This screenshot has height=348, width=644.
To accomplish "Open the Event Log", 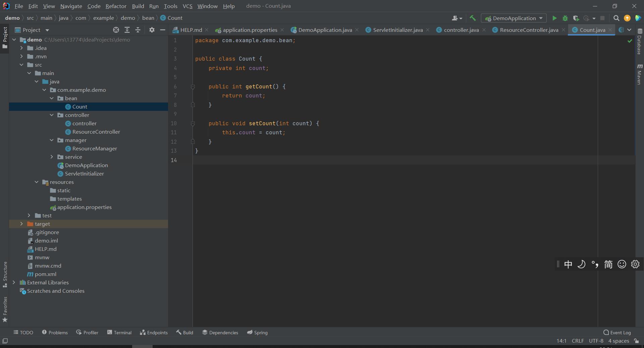I will (617, 332).
